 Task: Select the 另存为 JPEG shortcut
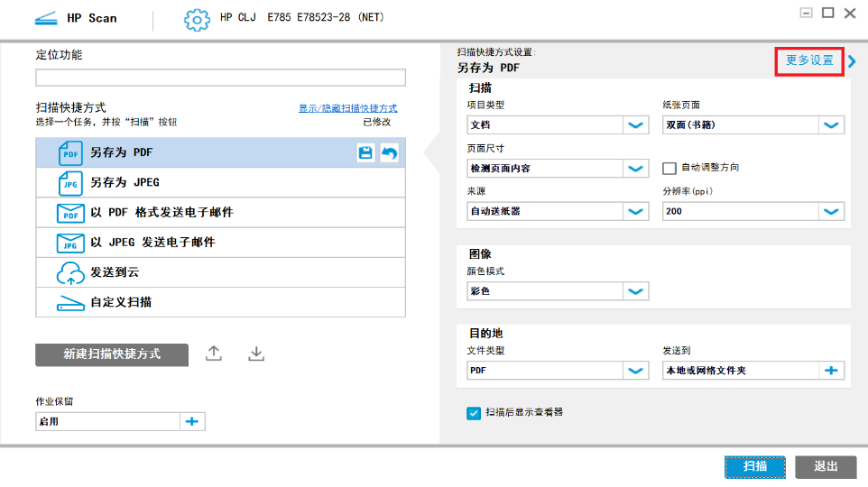(220, 182)
